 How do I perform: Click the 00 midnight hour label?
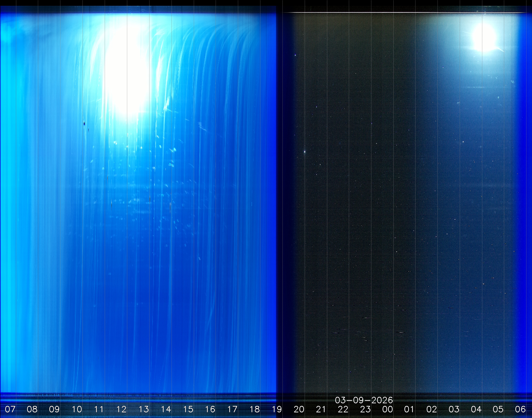[388, 409]
